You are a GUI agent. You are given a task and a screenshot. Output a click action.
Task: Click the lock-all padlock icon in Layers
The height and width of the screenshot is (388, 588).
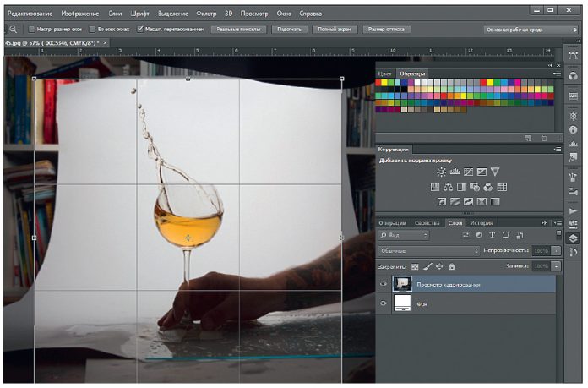tap(452, 265)
